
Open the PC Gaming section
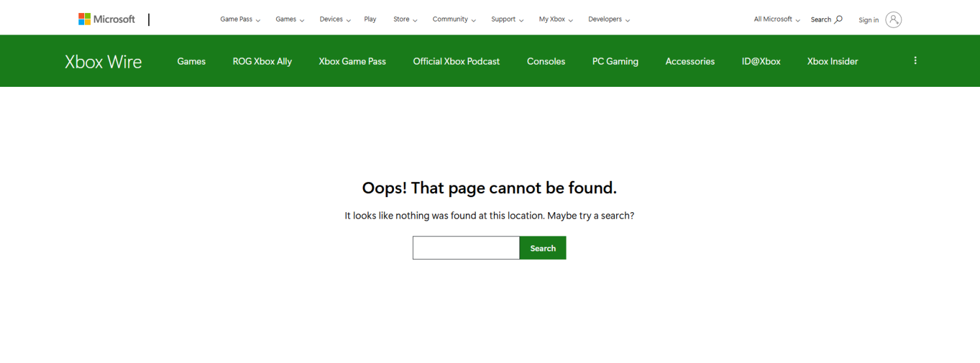[615, 61]
